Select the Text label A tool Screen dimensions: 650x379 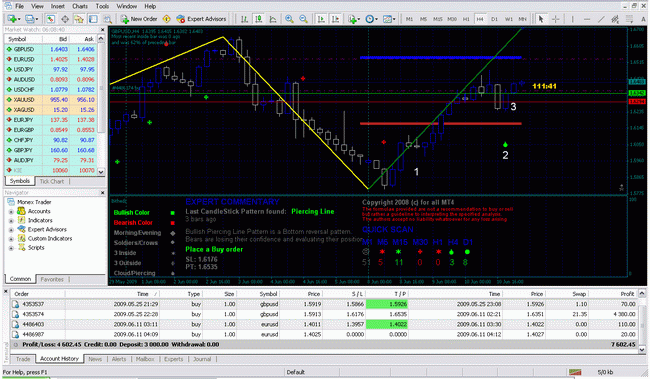tap(644, 19)
